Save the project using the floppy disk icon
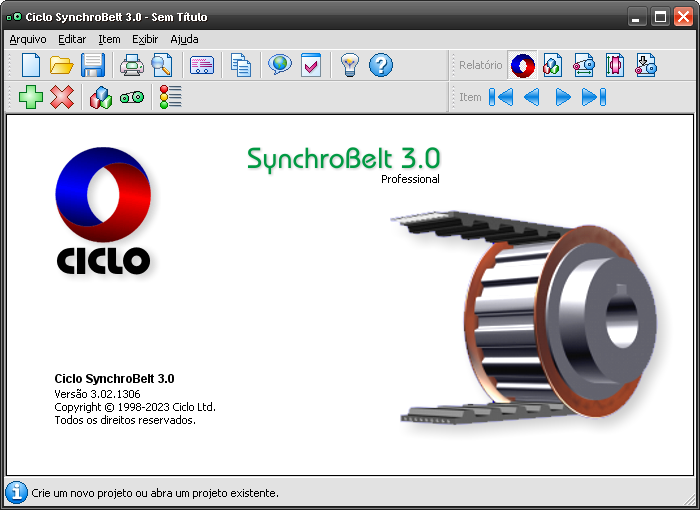The height and width of the screenshot is (510, 700). click(x=93, y=65)
